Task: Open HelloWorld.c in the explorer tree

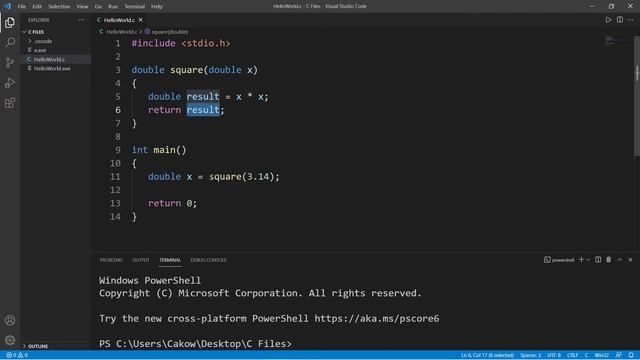Action: [x=49, y=60]
